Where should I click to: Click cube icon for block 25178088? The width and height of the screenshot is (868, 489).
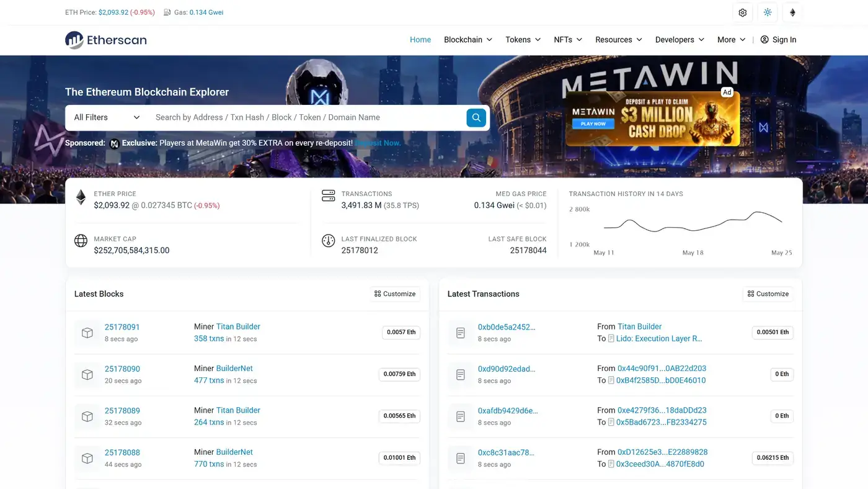(87, 458)
